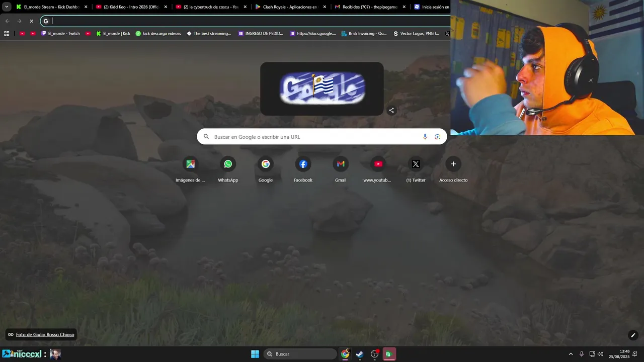
Task: Click the webcam overlay of streamer
Action: (x=547, y=67)
